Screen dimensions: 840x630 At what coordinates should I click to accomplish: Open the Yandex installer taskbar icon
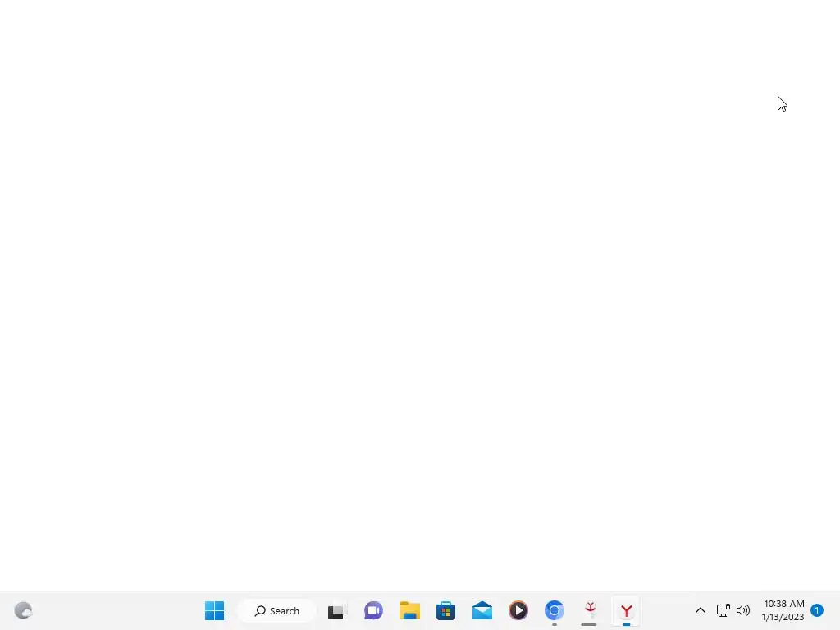pos(591,610)
